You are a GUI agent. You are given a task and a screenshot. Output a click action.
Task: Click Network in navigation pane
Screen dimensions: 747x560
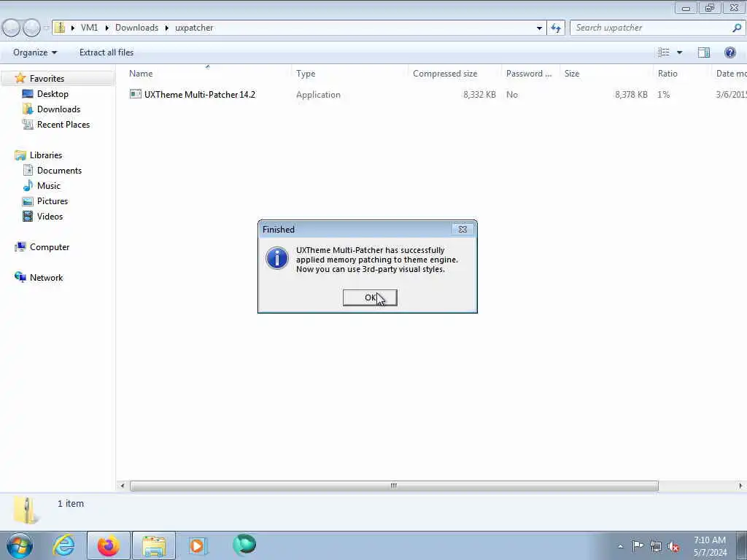tap(46, 278)
